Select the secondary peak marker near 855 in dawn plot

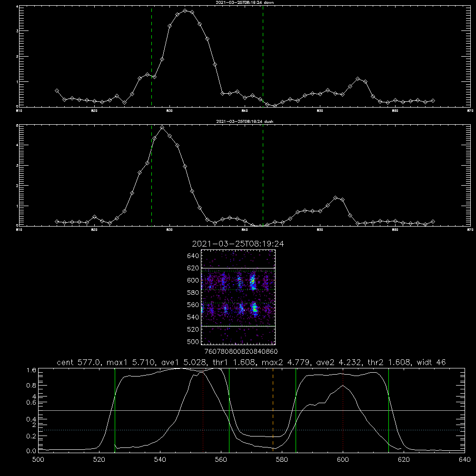point(358,79)
